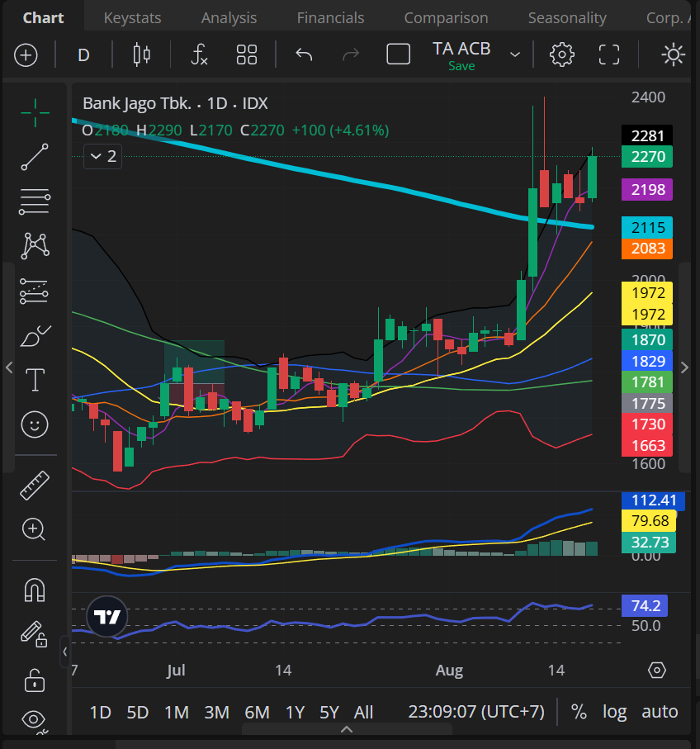Collapse the drawing toolbar arrow

[65, 652]
